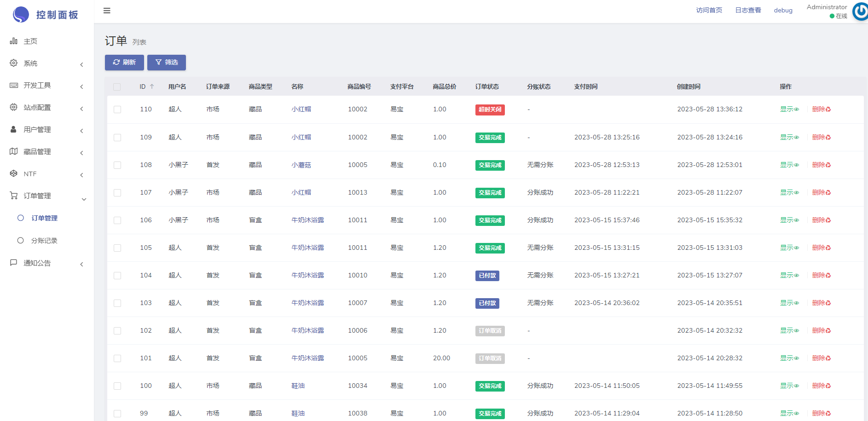Show details of order 99 via 显示
Screen dimensions: 868x421
coord(789,413)
